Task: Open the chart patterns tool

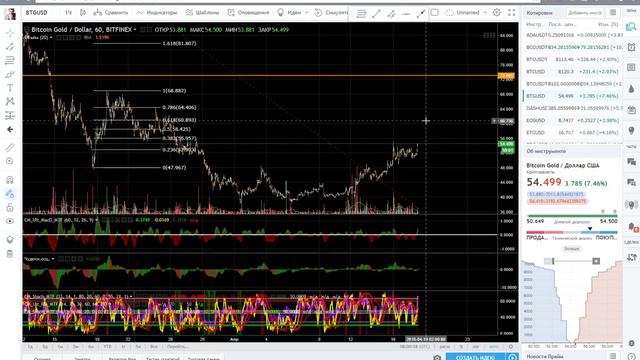Action: (10, 101)
